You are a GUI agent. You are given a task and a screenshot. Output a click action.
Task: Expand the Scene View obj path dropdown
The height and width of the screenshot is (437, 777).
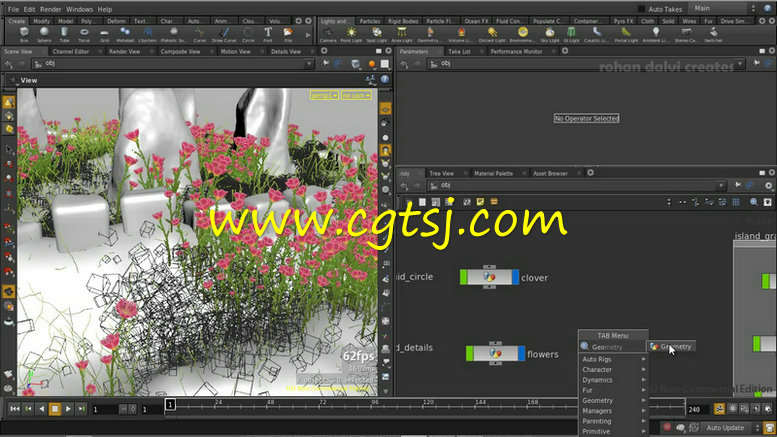tap(309, 64)
